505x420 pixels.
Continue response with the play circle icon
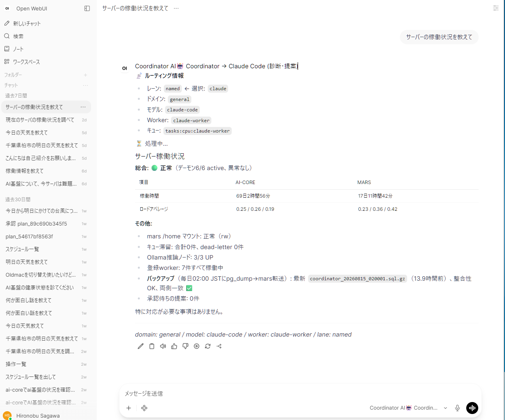[x=197, y=346]
